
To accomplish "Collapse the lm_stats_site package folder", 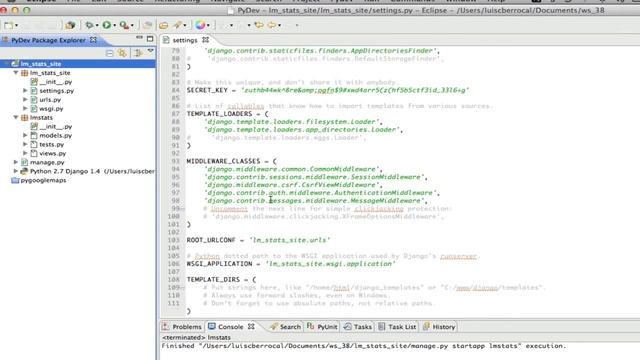I will [16, 73].
